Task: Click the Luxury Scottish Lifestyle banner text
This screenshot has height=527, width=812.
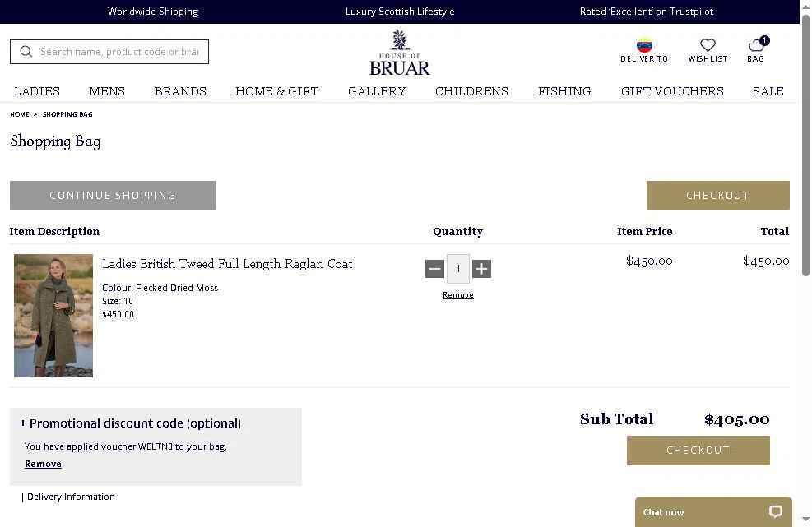Action: coord(400,12)
